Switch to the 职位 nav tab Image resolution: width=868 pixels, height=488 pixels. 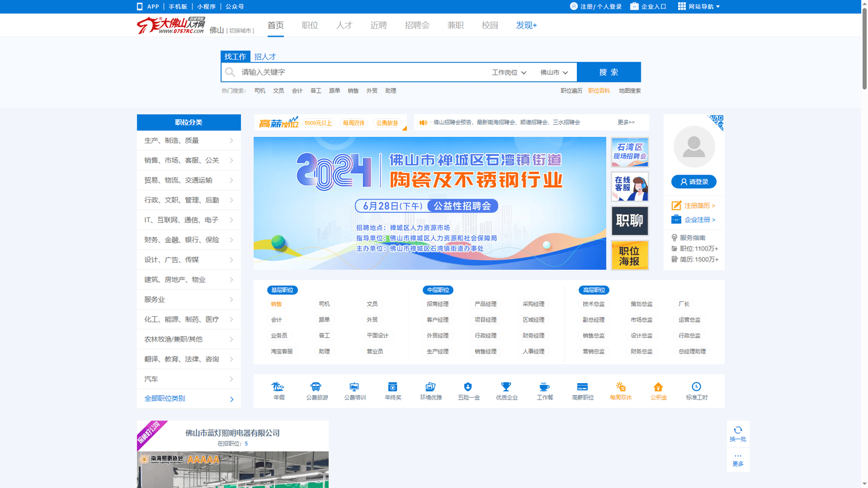coord(310,25)
